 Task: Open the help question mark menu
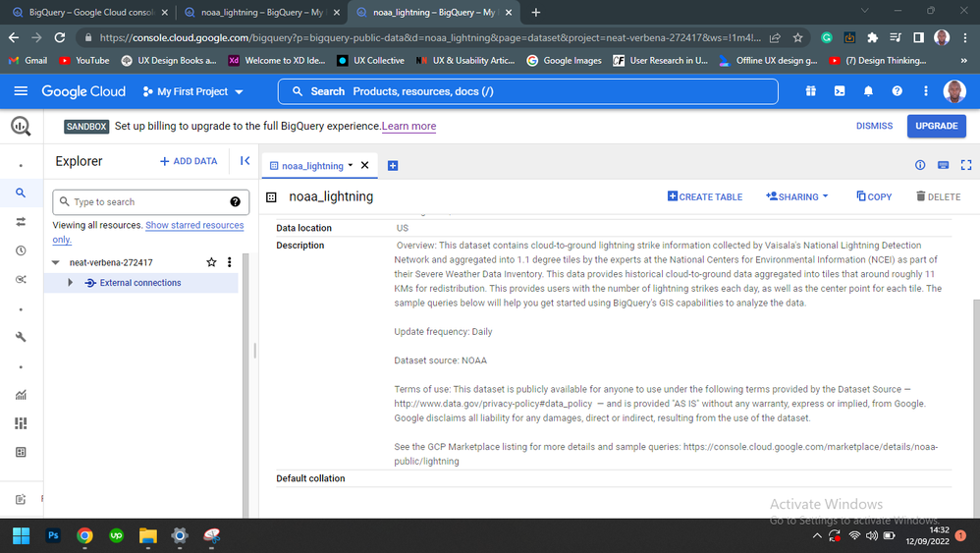(x=897, y=91)
